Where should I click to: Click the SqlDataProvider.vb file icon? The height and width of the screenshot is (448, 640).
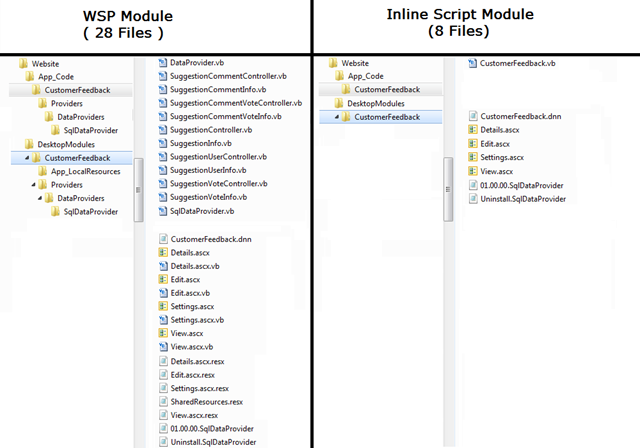[x=163, y=211]
